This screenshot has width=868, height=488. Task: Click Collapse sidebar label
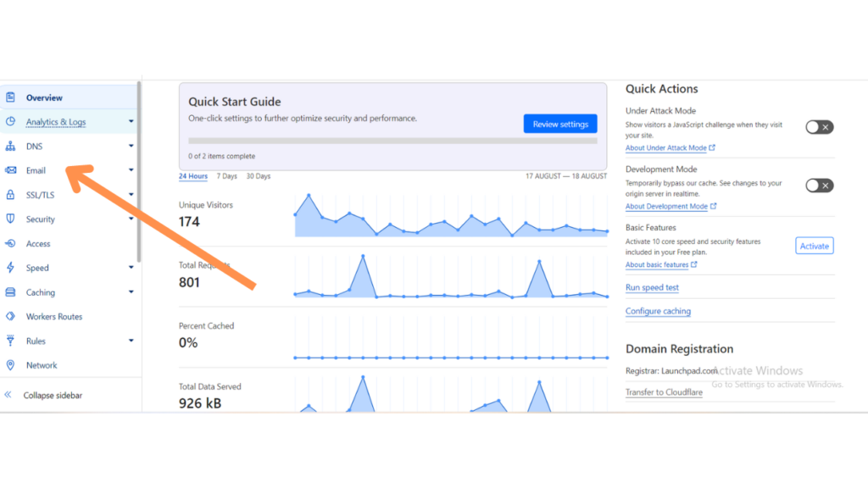[53, 395]
